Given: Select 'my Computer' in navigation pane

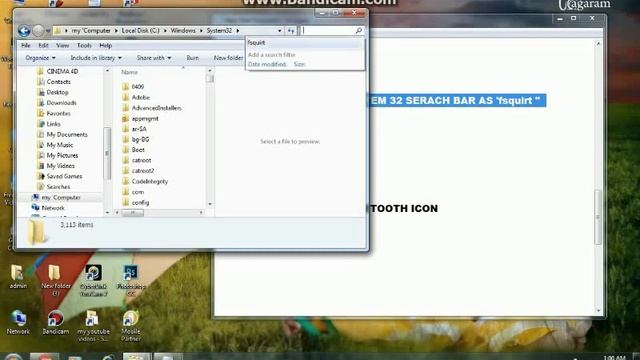Looking at the screenshot, I should 61,197.
